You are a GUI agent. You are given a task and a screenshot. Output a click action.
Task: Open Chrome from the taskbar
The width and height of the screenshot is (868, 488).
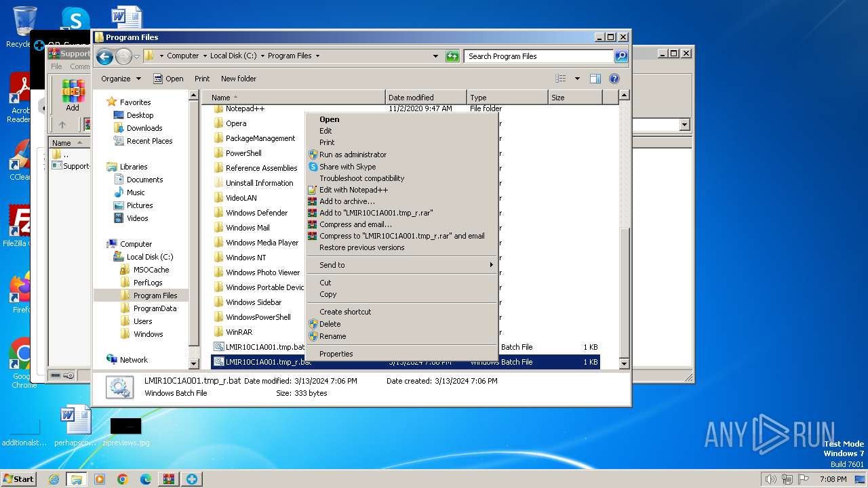pos(122,479)
